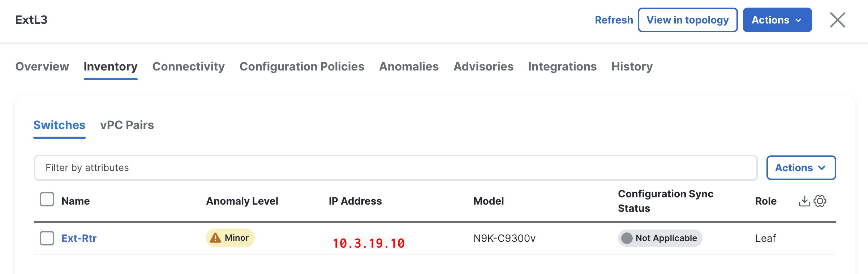
Task: Click the download table data icon
Action: (804, 201)
